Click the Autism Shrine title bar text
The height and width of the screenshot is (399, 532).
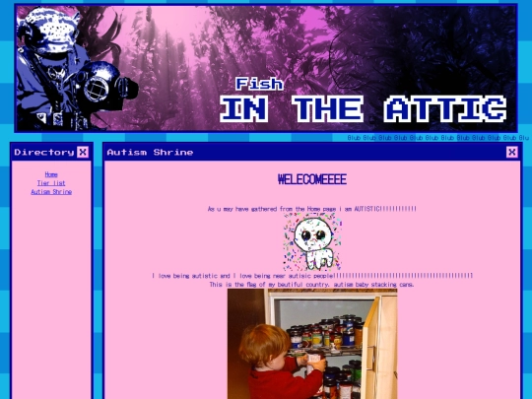[x=150, y=153]
